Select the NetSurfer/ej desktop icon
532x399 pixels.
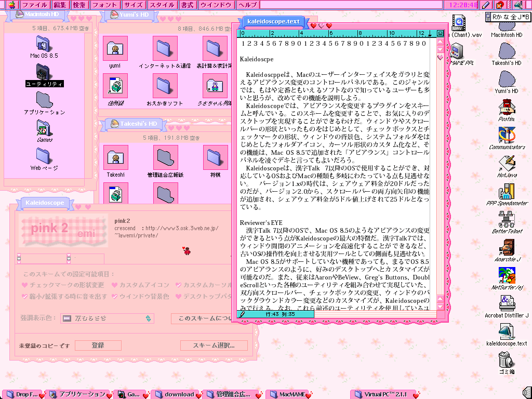point(507,275)
